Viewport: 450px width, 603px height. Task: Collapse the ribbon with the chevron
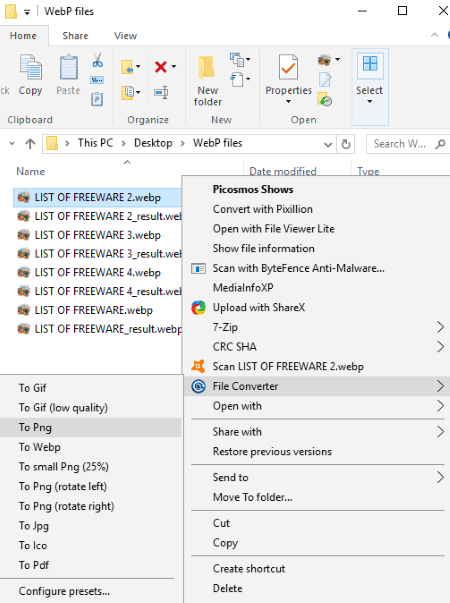click(x=435, y=35)
